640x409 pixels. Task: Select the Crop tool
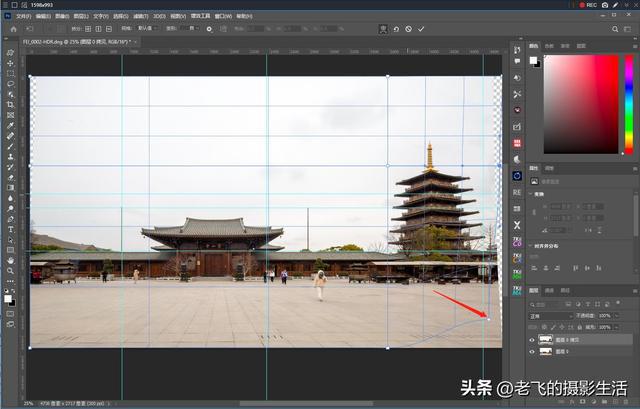(x=10, y=105)
